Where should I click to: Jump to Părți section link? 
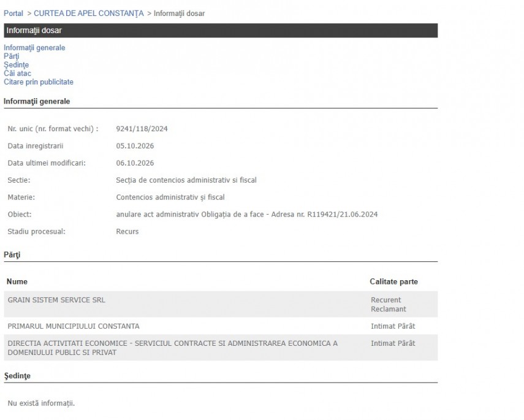[12, 56]
